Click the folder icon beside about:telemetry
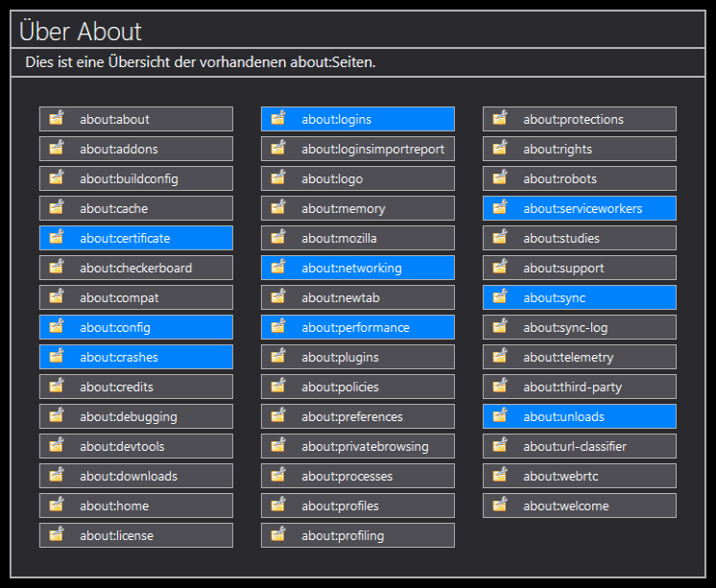 500,356
